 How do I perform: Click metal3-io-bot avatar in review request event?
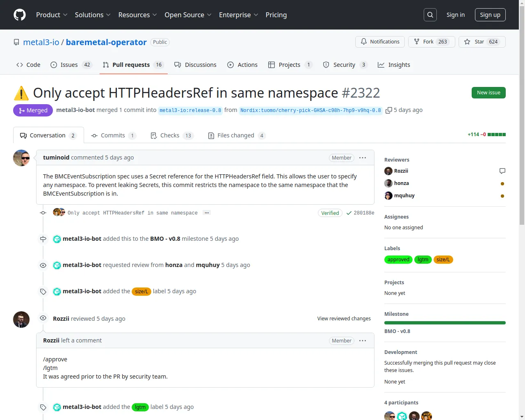57,265
